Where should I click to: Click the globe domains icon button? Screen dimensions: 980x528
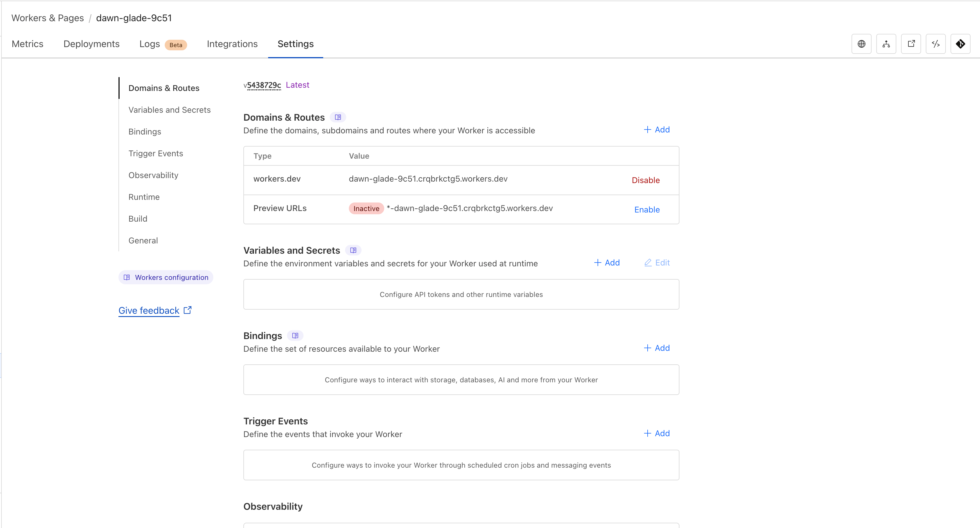pyautogui.click(x=861, y=44)
